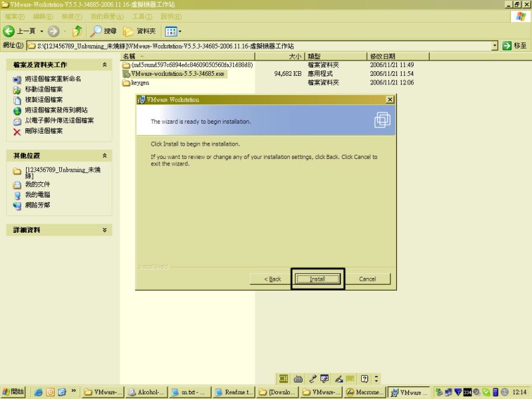The height and width of the screenshot is (399, 532).
Task: Click Install to begin the installation
Action: coord(318,279)
